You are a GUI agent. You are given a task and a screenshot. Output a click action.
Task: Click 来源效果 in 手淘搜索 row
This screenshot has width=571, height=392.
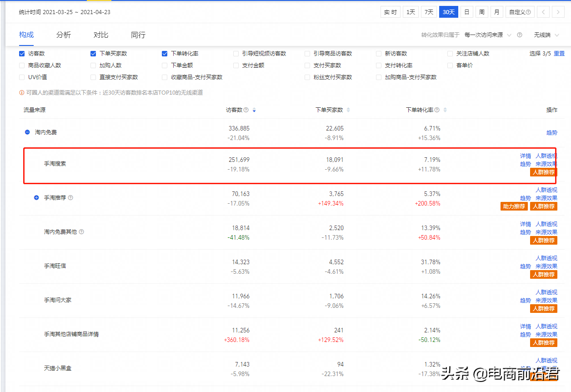[546, 164]
